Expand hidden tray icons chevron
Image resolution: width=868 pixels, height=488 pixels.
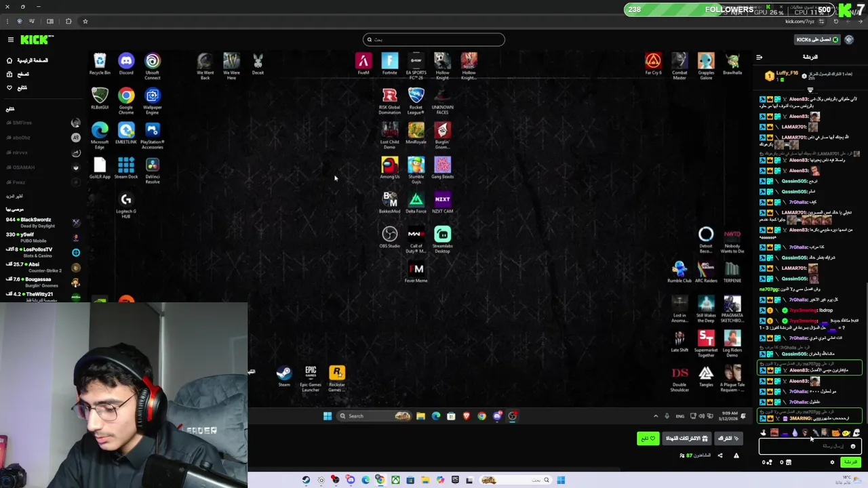[656, 416]
